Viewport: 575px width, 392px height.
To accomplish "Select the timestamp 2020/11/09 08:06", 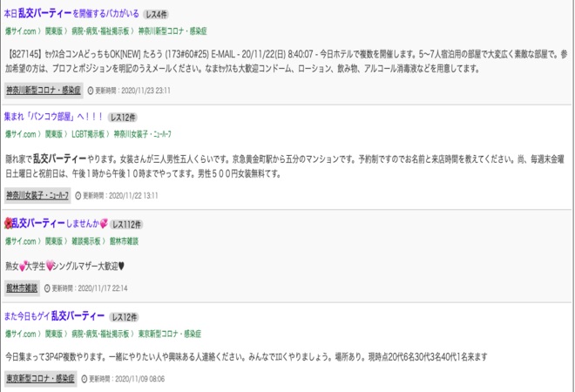I will 139,379.
